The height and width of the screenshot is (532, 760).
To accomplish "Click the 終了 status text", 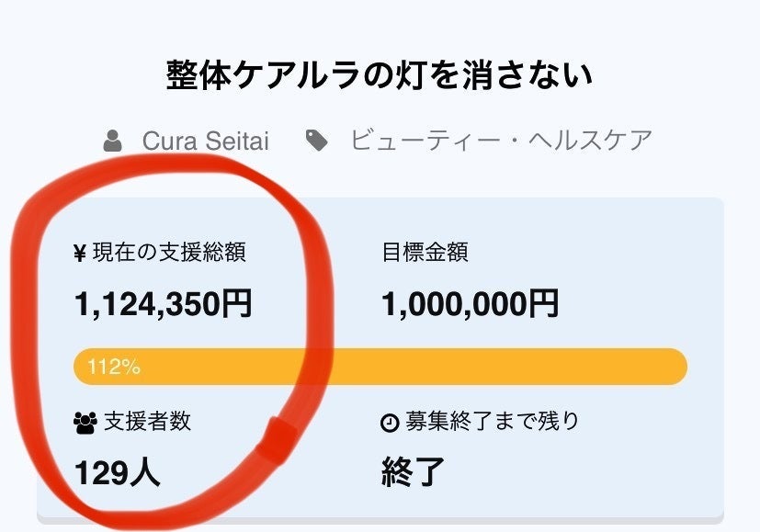I will (x=413, y=472).
